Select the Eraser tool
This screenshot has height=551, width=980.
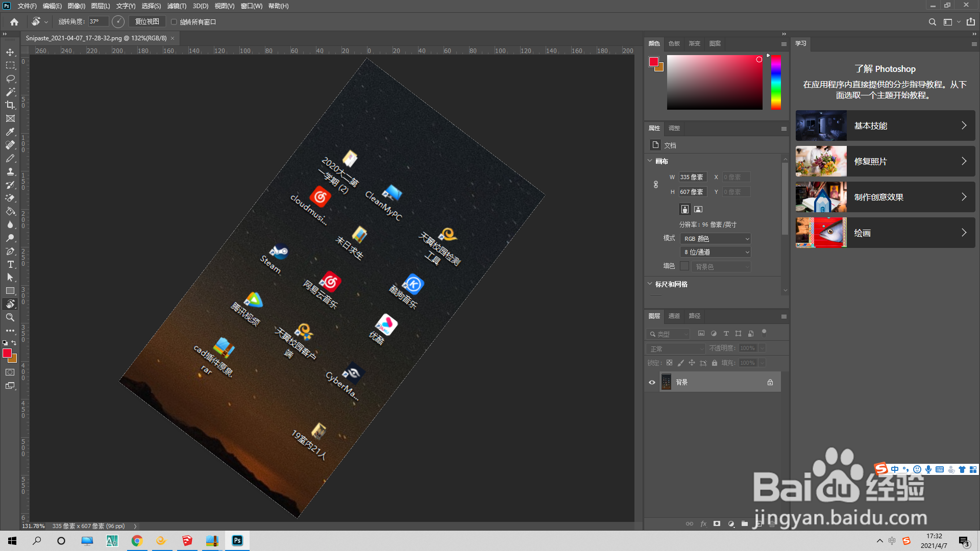(x=10, y=198)
